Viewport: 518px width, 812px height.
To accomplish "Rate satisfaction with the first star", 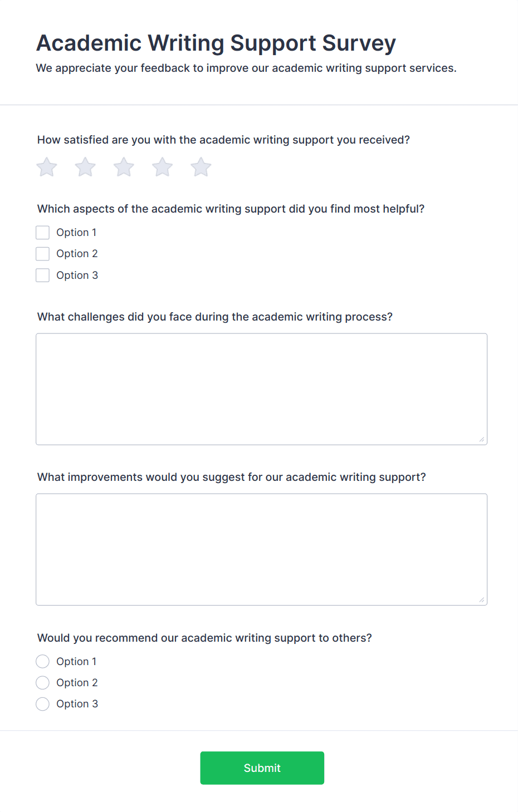I will pyautogui.click(x=47, y=167).
